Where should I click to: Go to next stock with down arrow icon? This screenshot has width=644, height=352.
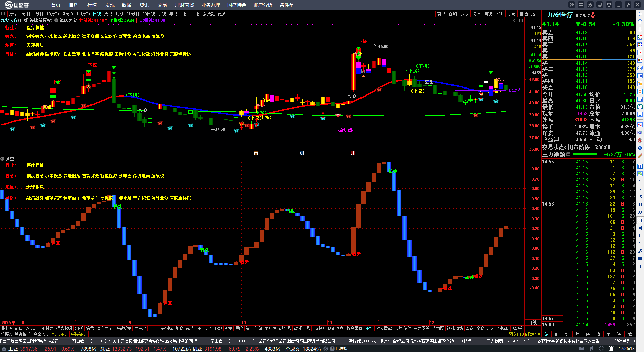tap(640, 30)
